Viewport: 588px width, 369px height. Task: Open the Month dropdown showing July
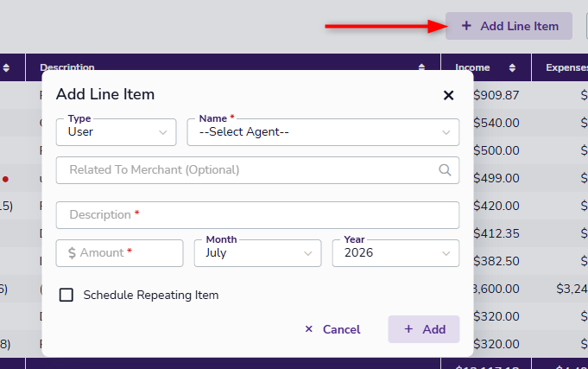pyautogui.click(x=257, y=253)
